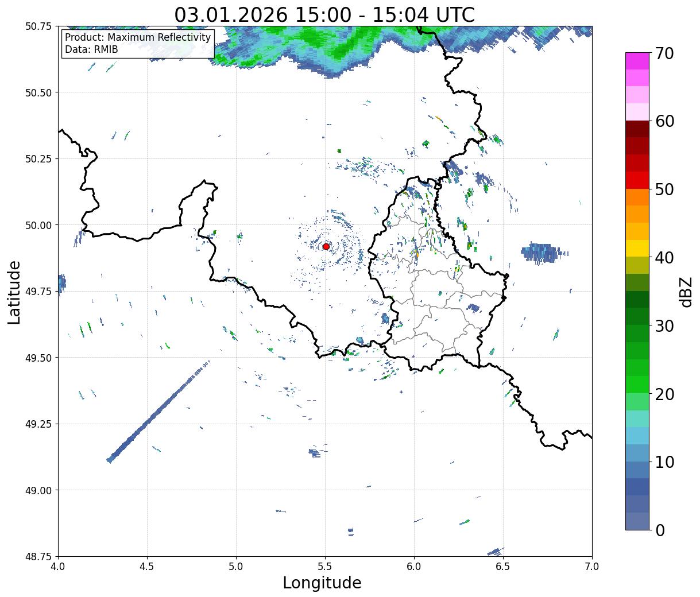Viewport: 700px width, 597px height.
Task: Click the blue echo blob near longitude 6.75
Action: [543, 253]
